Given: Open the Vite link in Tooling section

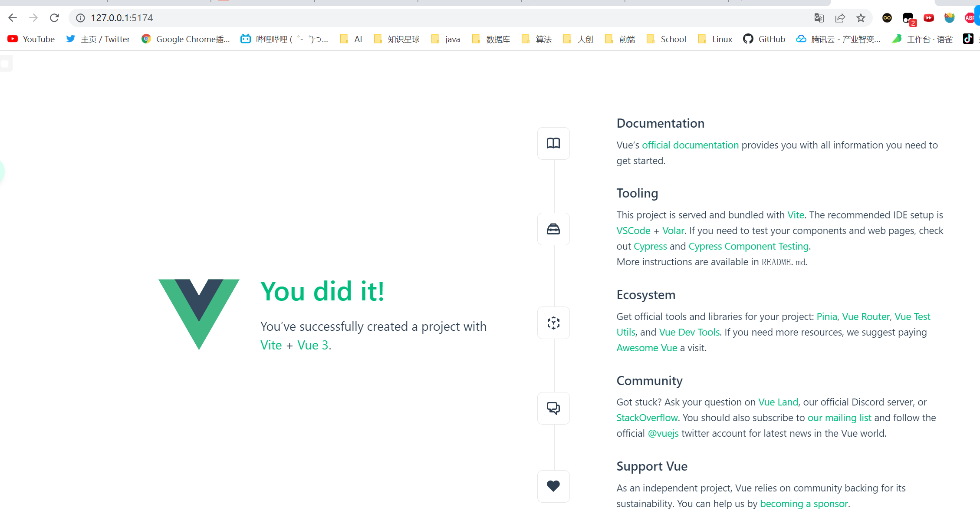Looking at the screenshot, I should 796,215.
